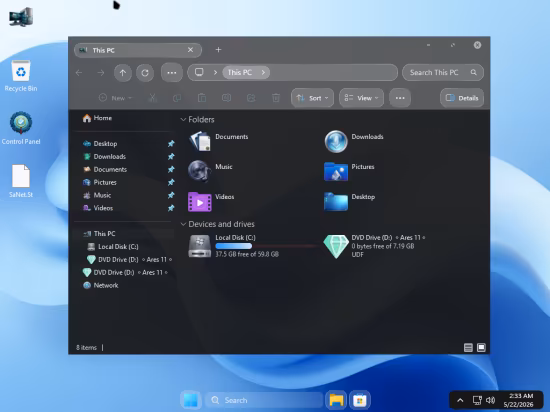Select SaNet.St file on desktop
This screenshot has height=412, width=550.
[x=21, y=181]
